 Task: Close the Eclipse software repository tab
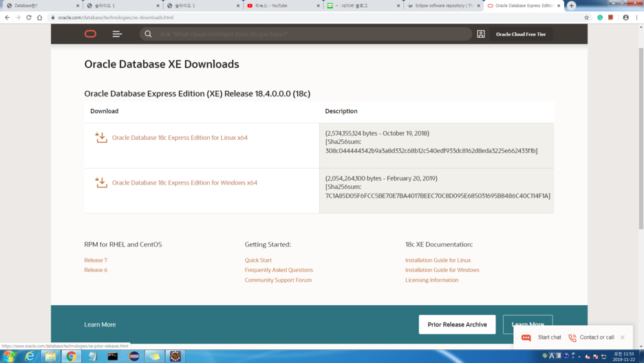coord(478,6)
